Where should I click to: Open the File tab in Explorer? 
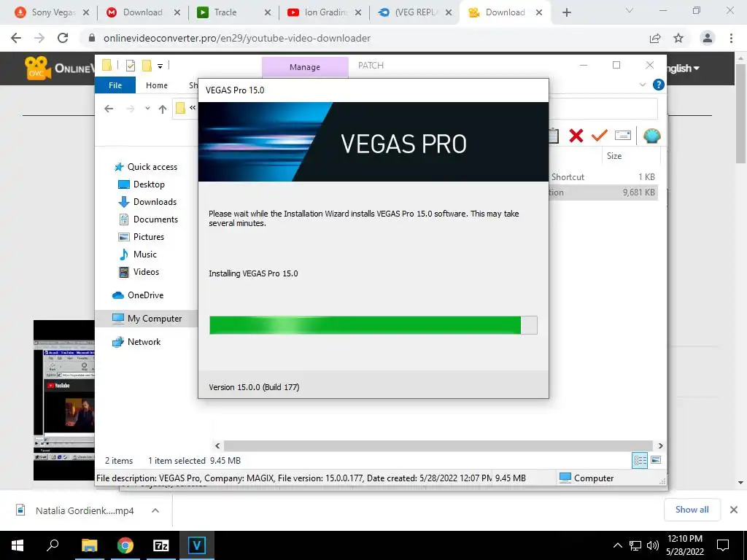(115, 85)
